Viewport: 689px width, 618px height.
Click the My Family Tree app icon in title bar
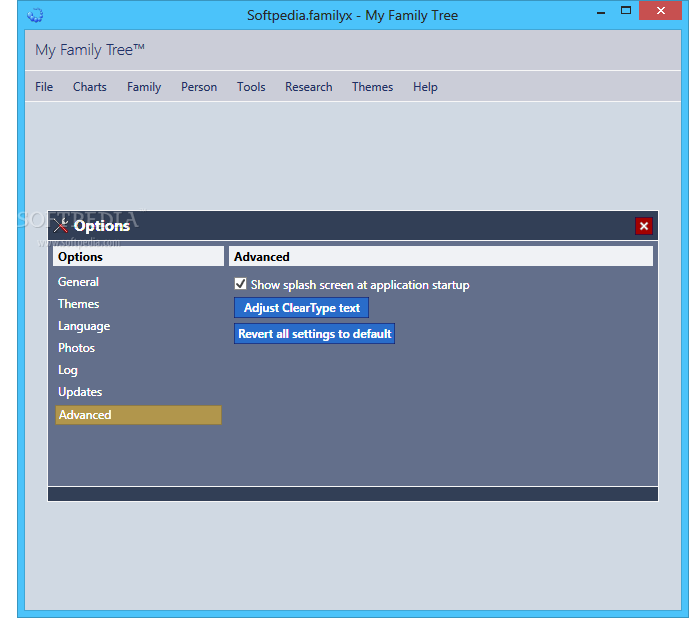coord(35,15)
